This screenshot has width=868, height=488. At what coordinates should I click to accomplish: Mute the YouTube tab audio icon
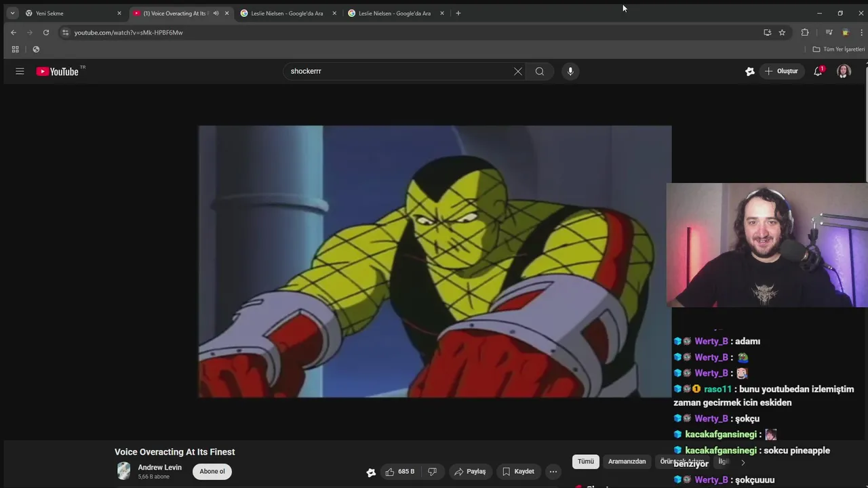click(216, 13)
